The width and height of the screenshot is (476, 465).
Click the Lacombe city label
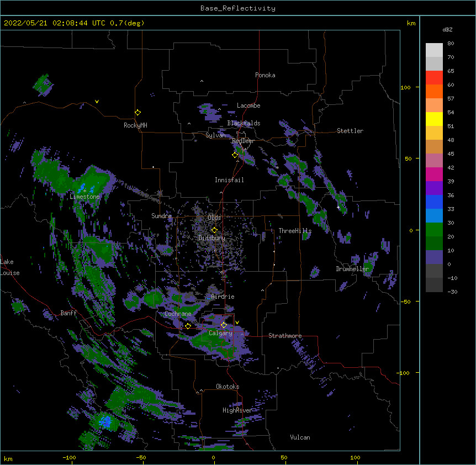click(248, 105)
